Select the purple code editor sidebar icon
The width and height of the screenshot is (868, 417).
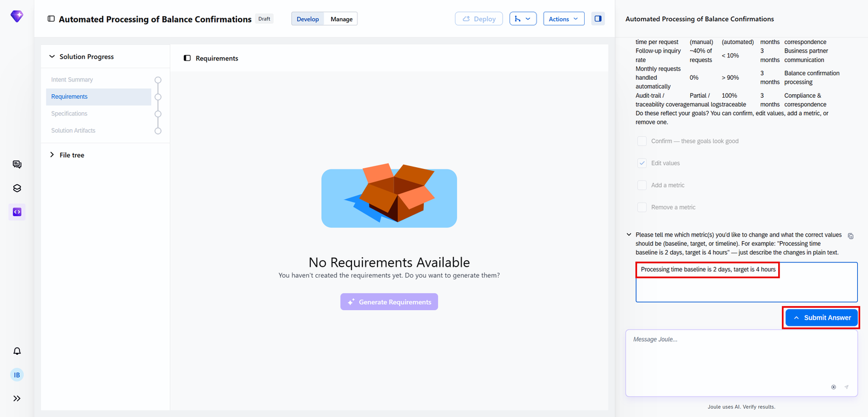17,212
